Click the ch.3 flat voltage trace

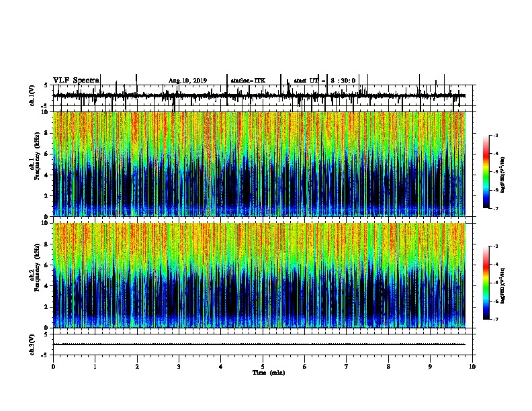click(x=259, y=345)
